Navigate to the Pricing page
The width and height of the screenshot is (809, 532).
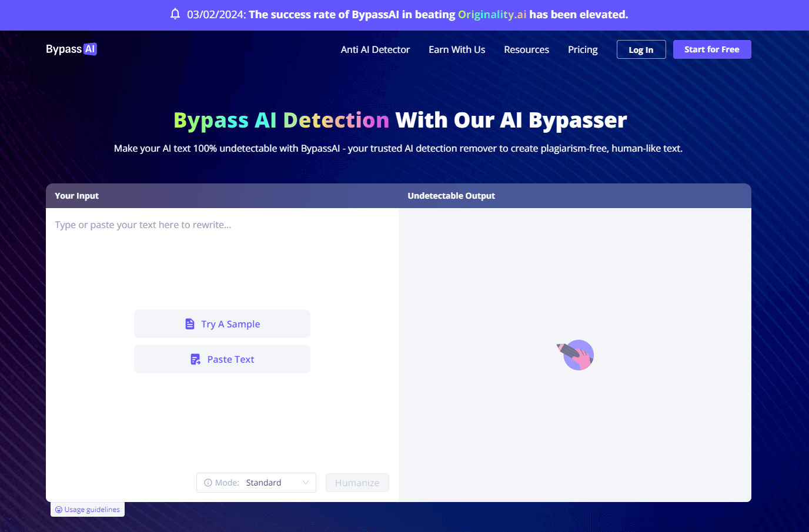click(x=583, y=50)
